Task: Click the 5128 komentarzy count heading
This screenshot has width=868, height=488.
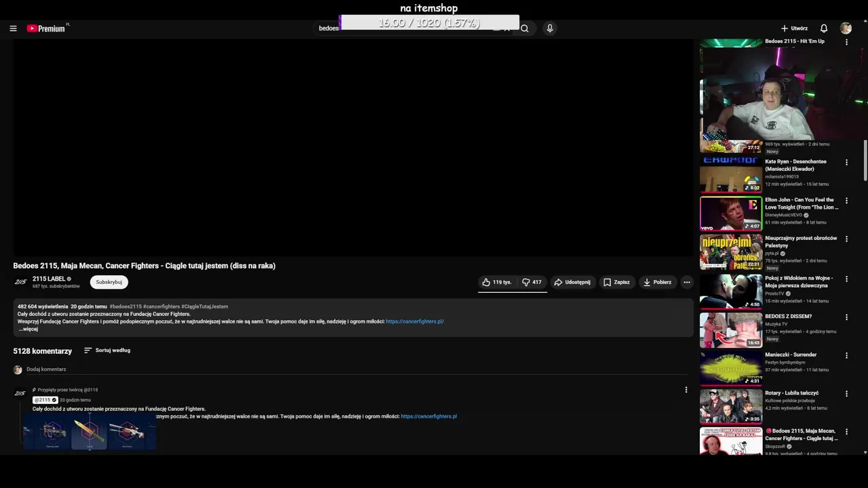Action: 43,351
